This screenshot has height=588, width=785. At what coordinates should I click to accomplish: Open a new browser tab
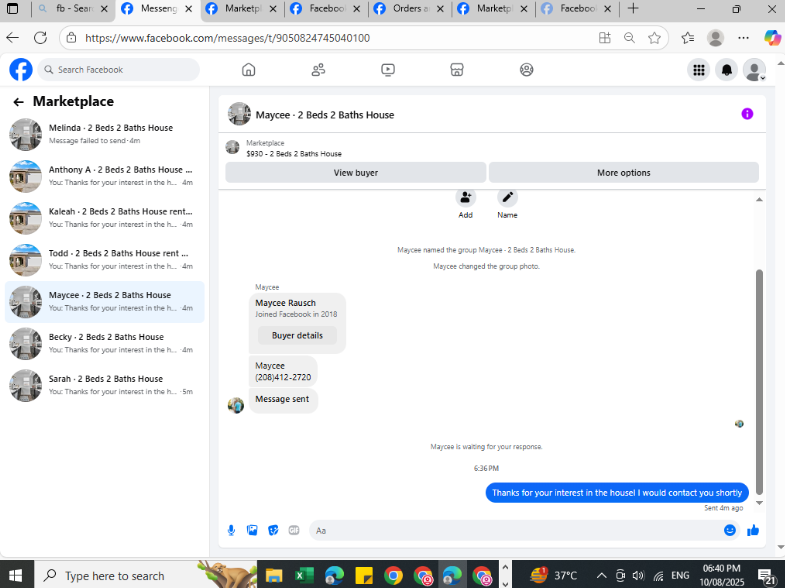tap(633, 9)
